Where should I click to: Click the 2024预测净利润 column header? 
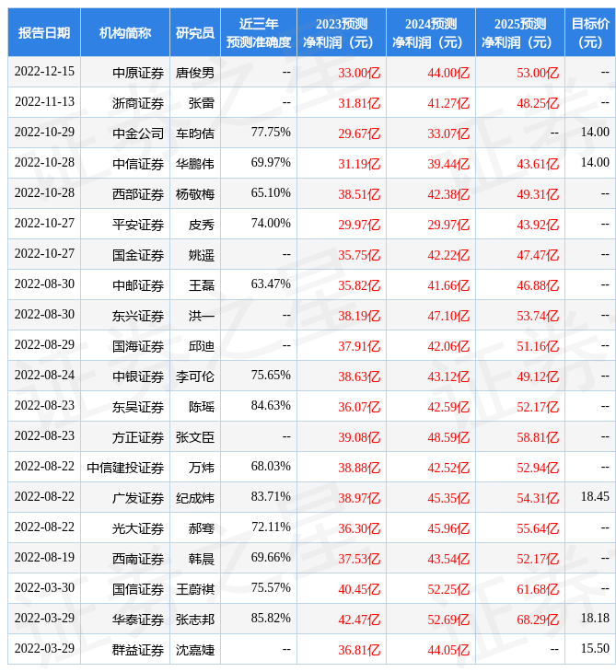click(x=431, y=32)
